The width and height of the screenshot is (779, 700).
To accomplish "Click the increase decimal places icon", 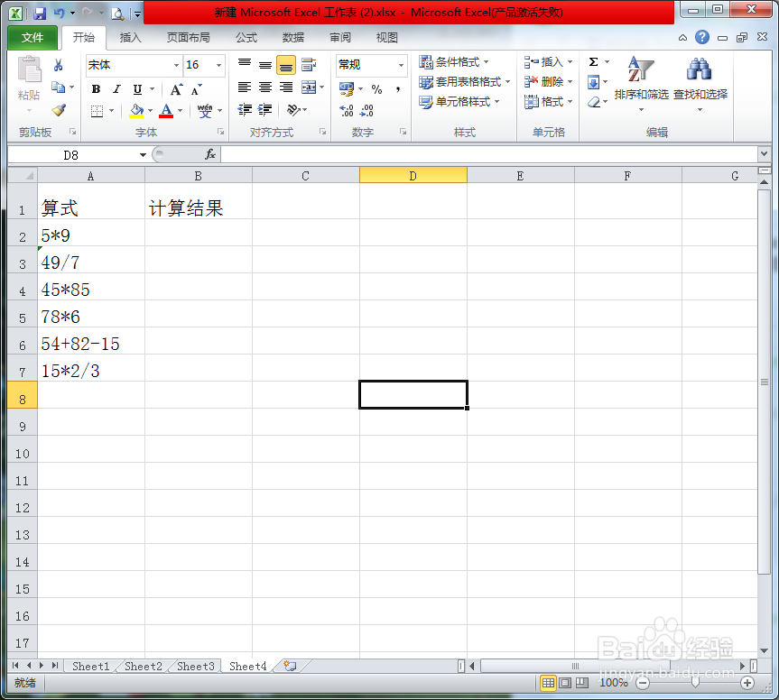I will tap(347, 110).
